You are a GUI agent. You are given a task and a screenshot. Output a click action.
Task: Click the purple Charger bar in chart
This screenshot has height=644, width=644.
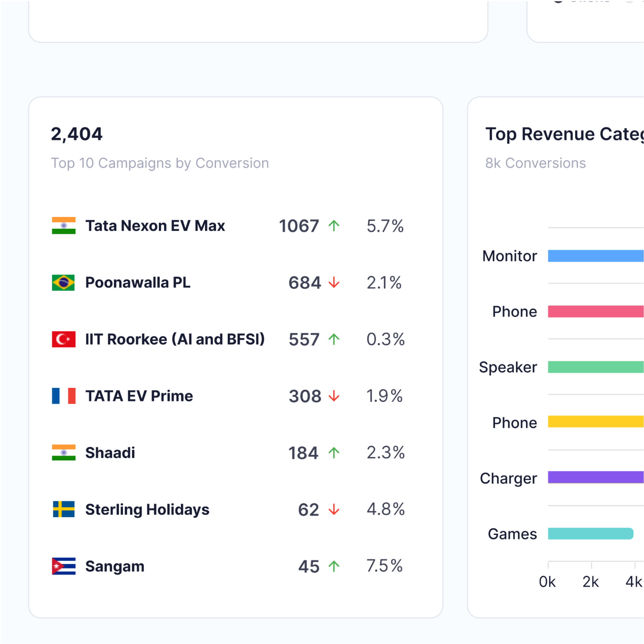pyautogui.click(x=596, y=477)
